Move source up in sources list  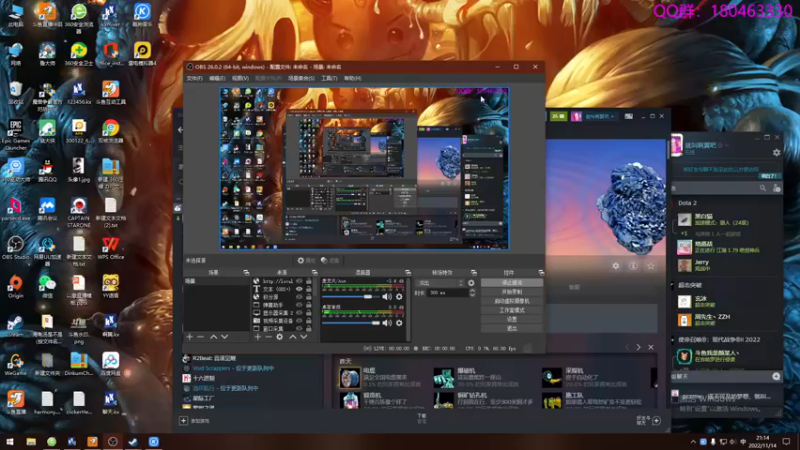click(293, 337)
